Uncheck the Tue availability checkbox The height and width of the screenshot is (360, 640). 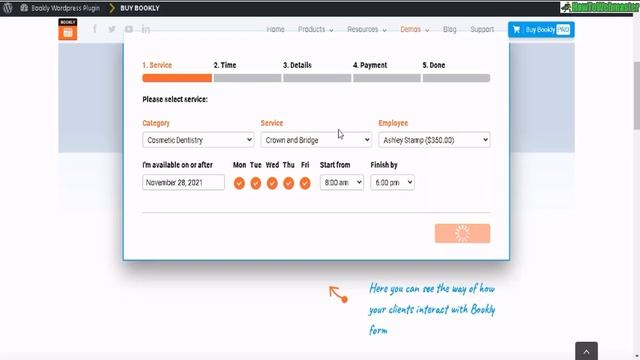click(x=256, y=183)
